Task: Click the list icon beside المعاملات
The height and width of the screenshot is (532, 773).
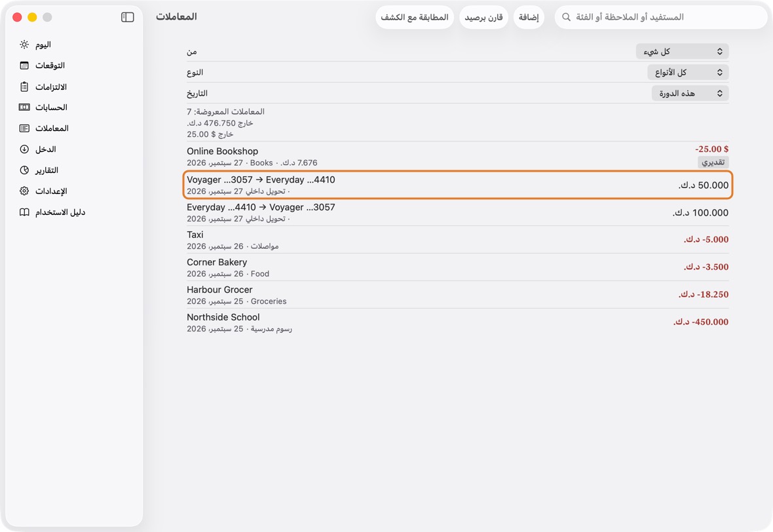Action: [x=24, y=128]
